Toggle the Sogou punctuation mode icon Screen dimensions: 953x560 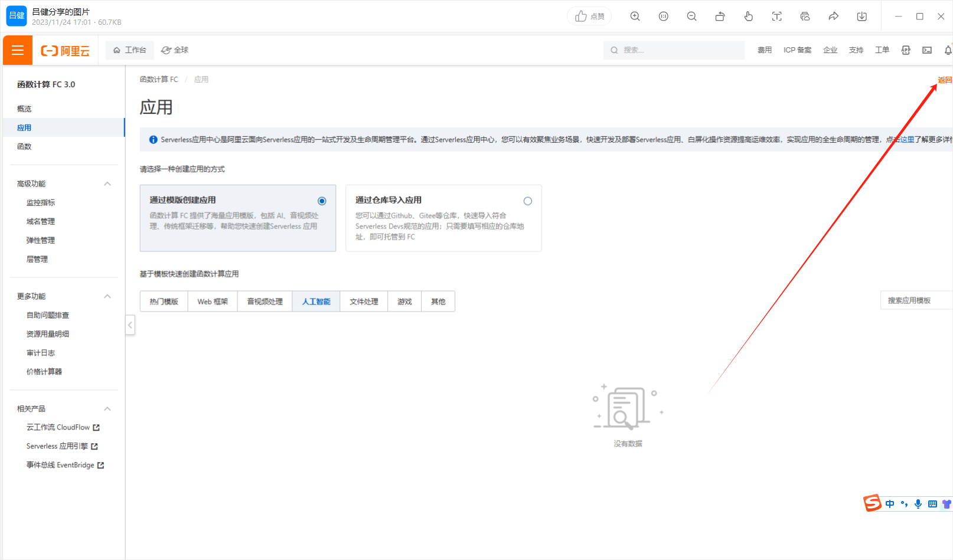904,504
